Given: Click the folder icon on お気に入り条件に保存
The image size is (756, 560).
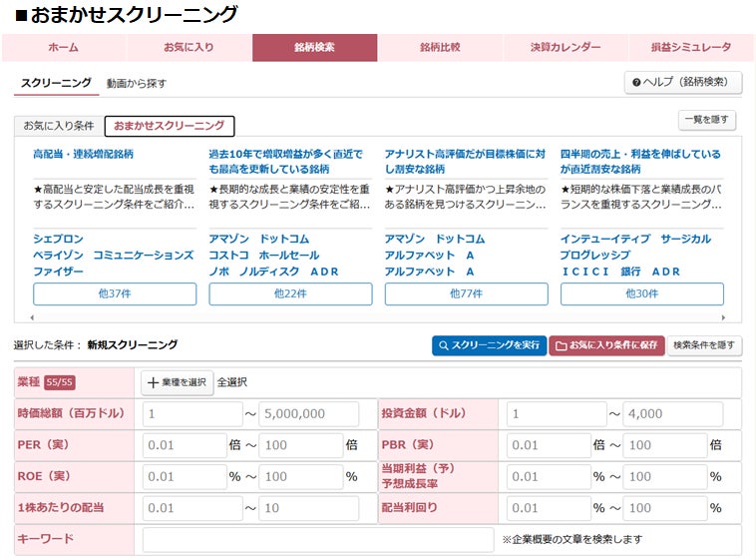Looking at the screenshot, I should [x=561, y=345].
